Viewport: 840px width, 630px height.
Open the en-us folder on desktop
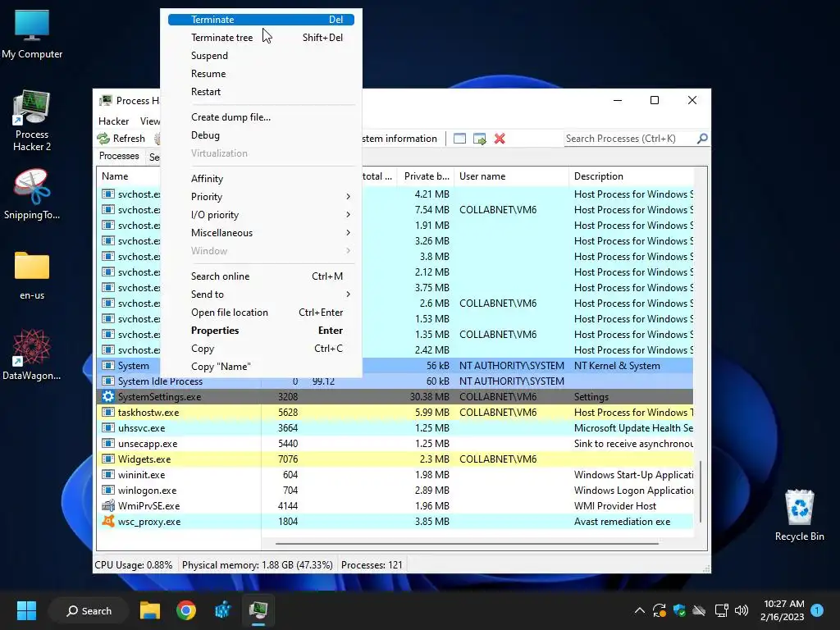32,274
